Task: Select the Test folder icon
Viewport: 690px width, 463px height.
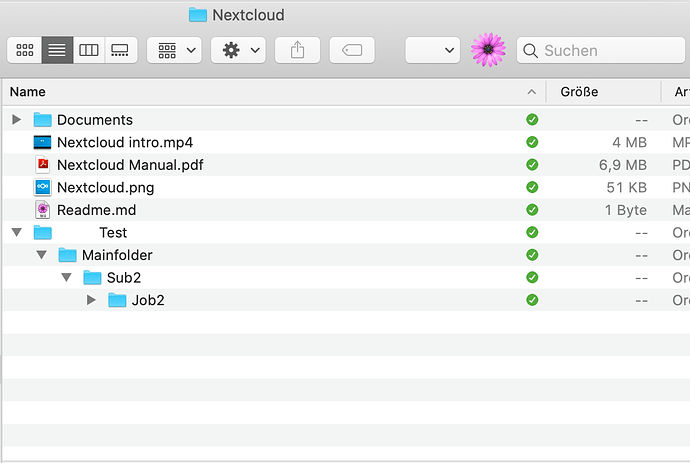Action: (43, 232)
